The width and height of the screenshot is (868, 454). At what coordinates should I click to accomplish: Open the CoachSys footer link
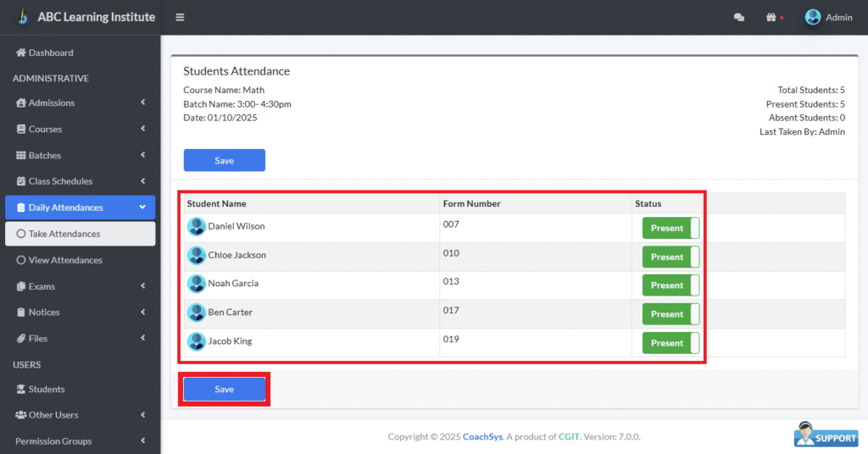pos(482,437)
